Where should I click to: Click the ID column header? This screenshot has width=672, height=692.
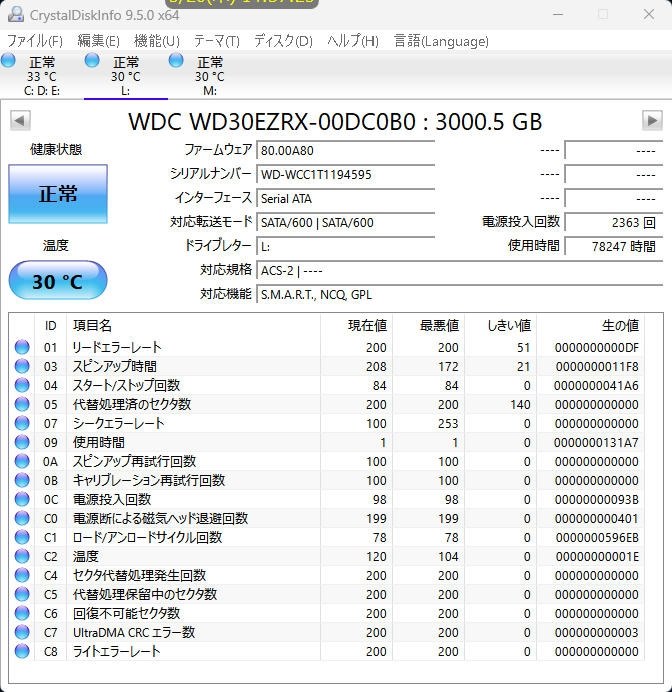[50, 326]
